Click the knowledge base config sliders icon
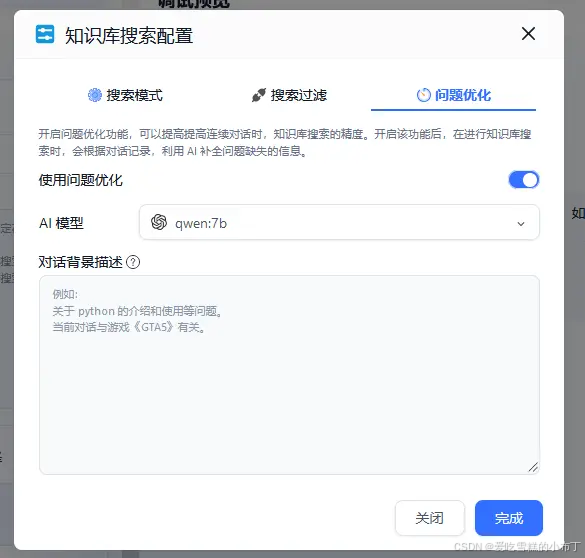 45,34
